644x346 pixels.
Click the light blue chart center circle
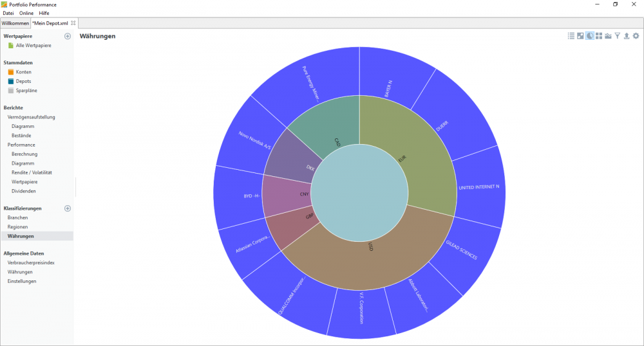point(359,193)
